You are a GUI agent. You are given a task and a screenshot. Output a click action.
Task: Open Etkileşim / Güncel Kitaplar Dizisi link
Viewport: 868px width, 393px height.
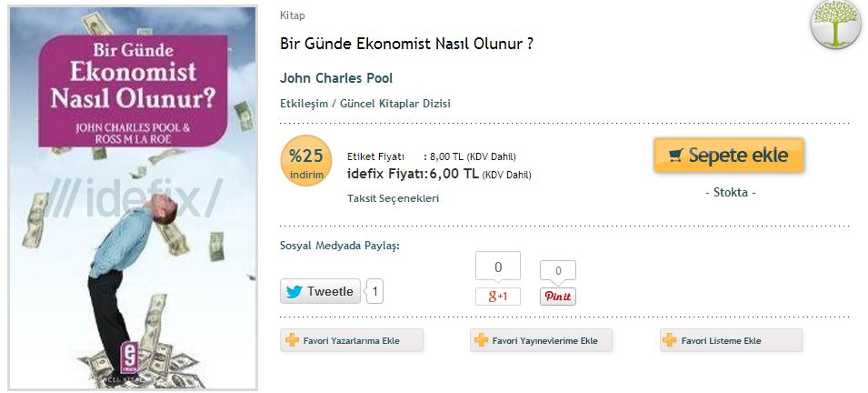click(x=365, y=104)
